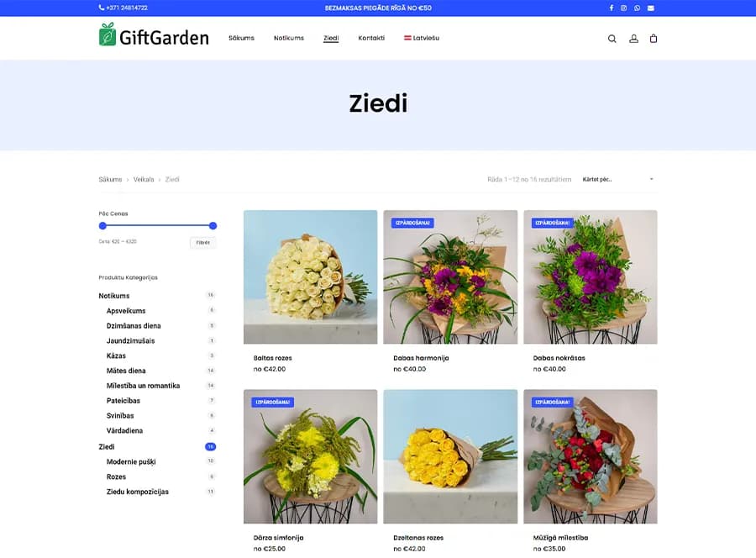
Task: Open the Latviešu language selector
Action: point(422,38)
